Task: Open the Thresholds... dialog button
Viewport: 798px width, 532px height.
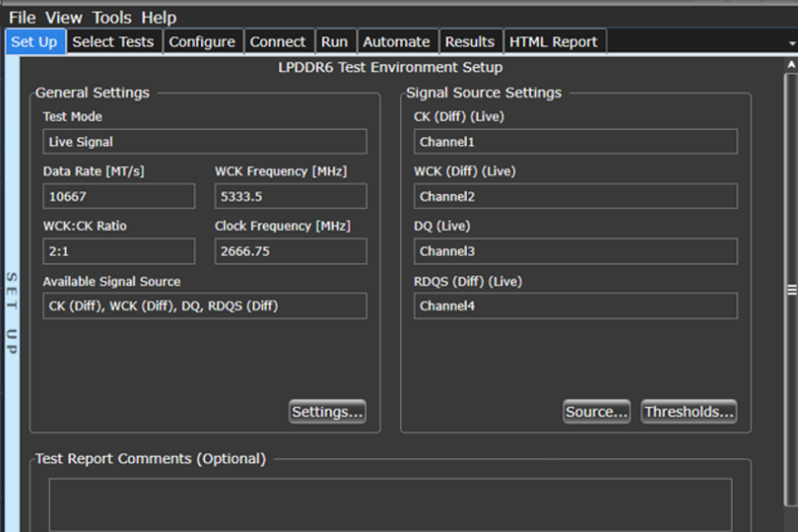Action: 688,412
